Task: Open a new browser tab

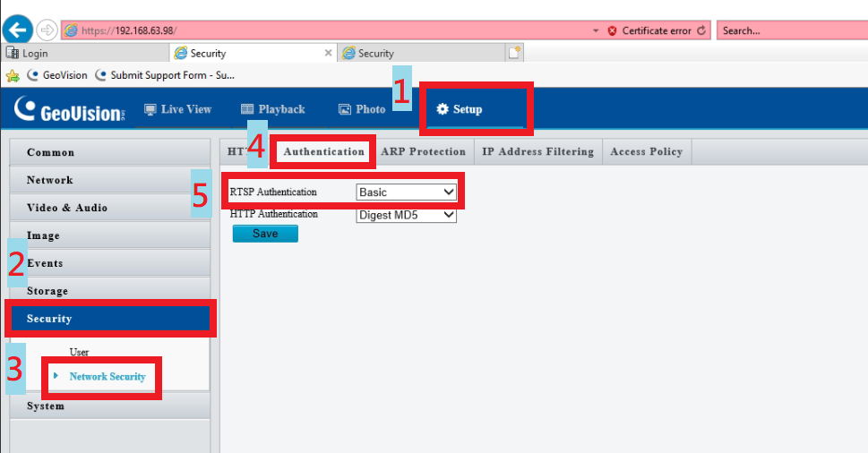Action: [x=514, y=53]
